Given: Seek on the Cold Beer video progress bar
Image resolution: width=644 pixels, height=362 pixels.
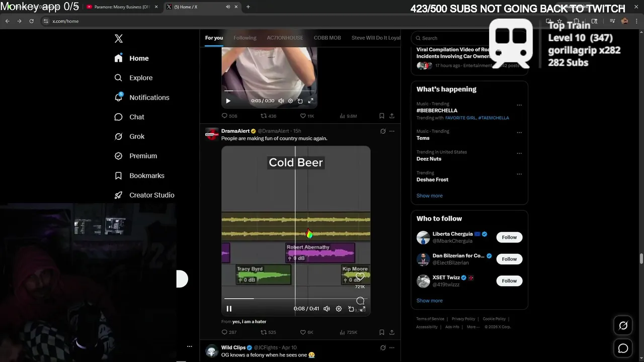Looking at the screenshot, I should point(296,299).
